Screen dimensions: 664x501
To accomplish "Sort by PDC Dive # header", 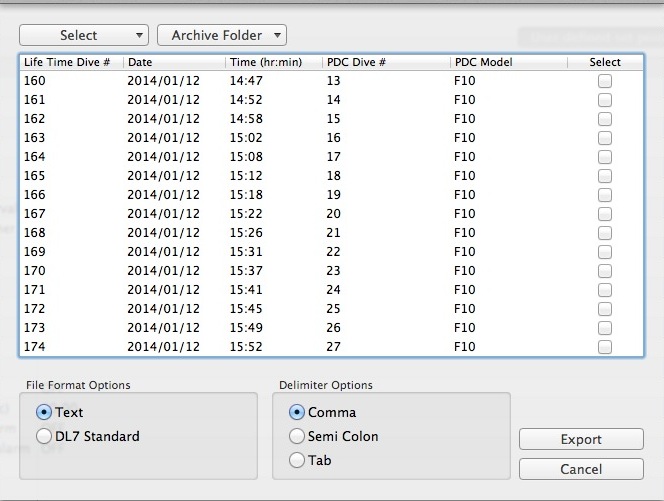I will [385, 62].
